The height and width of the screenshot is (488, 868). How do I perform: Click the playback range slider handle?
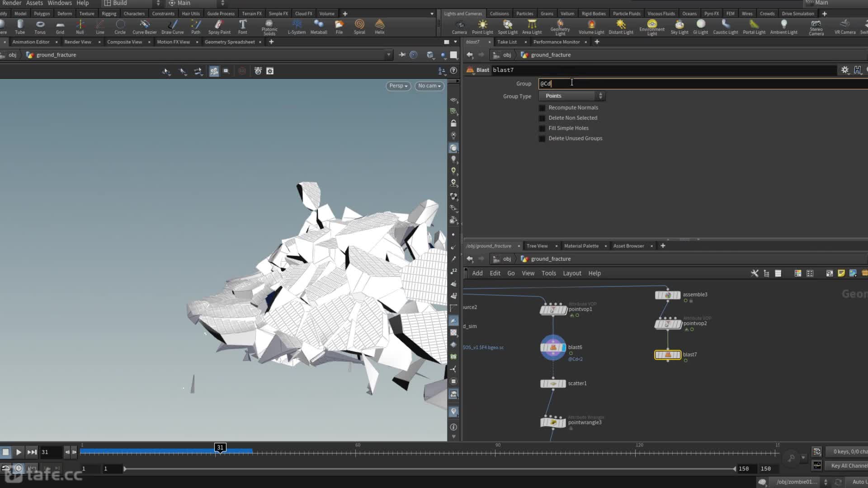pyautogui.click(x=125, y=469)
